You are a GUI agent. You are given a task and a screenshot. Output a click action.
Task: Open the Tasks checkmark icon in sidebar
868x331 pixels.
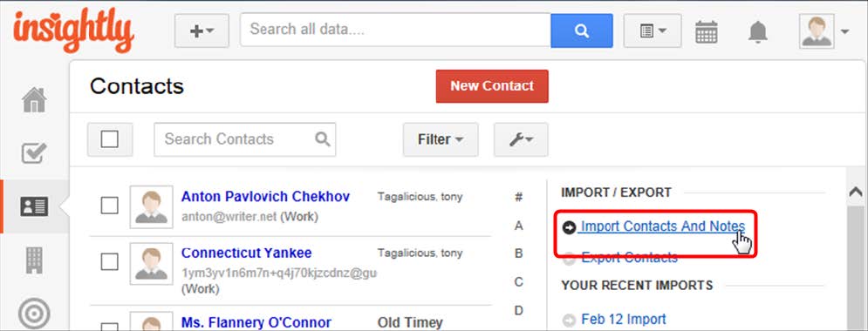[x=34, y=153]
